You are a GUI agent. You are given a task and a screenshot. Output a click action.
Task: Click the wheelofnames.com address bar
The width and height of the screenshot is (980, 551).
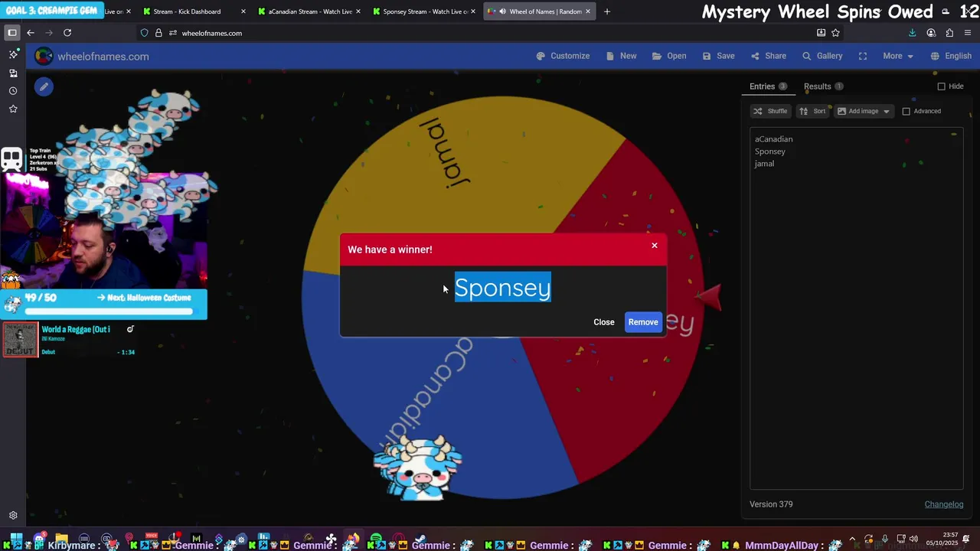point(490,33)
